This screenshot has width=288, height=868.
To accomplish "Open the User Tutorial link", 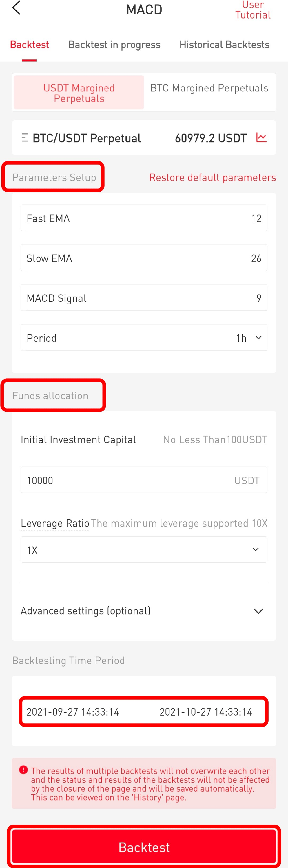I will pos(253,10).
